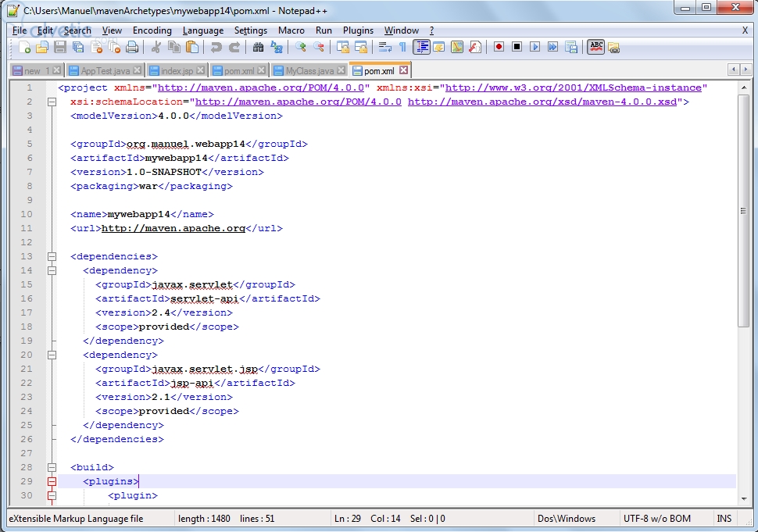Toggle Show All Characters pilcrow icon
This screenshot has height=532, width=758.
(x=402, y=48)
